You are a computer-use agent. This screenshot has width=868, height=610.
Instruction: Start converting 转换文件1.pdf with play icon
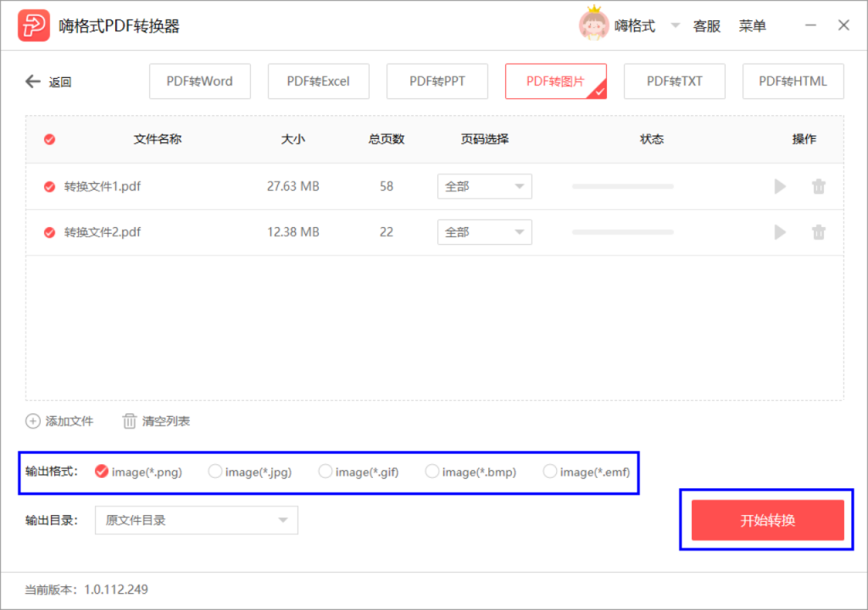click(x=780, y=186)
